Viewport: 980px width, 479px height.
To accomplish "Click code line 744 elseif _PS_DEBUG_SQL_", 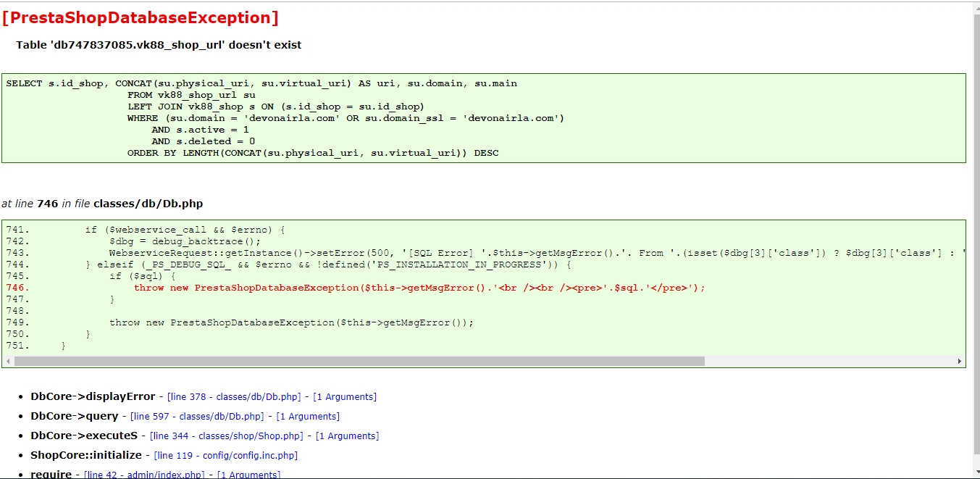I will pos(327,265).
